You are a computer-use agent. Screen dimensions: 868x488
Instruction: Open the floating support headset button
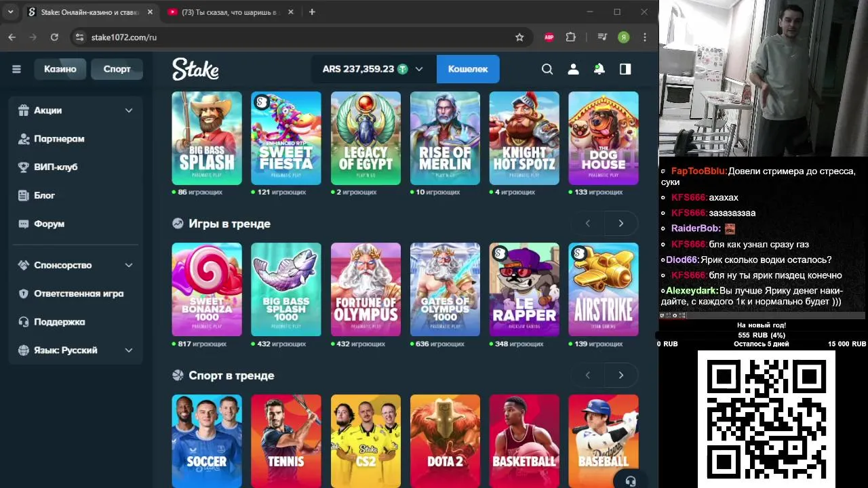(631, 481)
